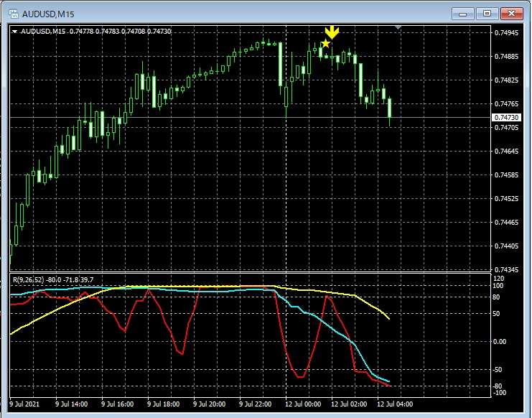Click the gray chart shift triangle marker
Image resolution: width=532 pixels, height=418 pixels.
(x=399, y=28)
